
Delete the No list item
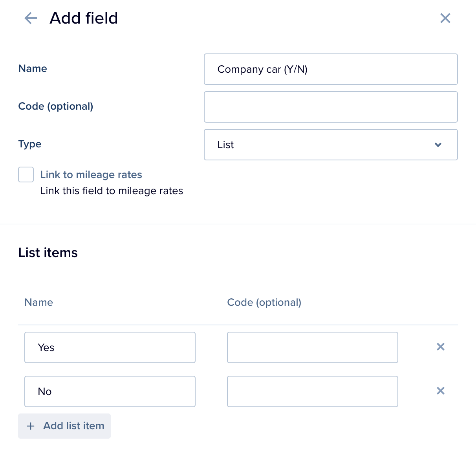[x=441, y=391]
